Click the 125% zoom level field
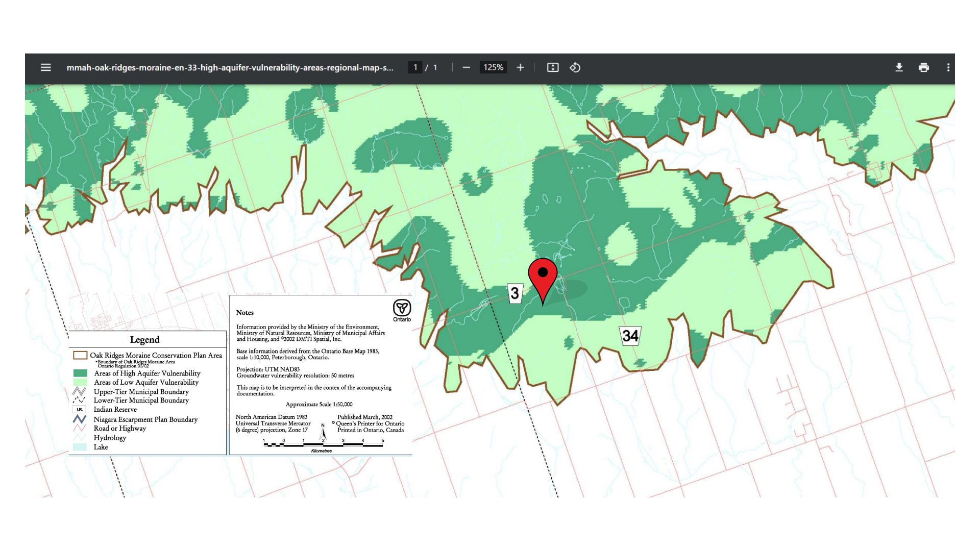980x551 pixels. click(x=493, y=67)
